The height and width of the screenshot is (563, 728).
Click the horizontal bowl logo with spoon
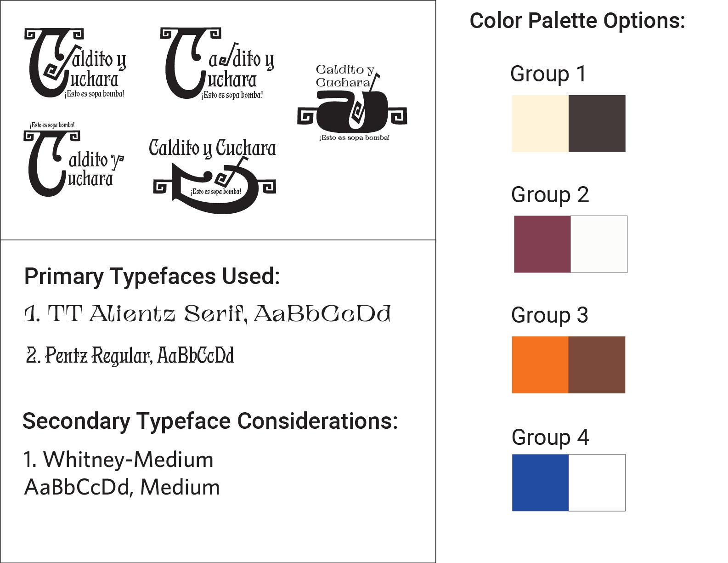coord(213,176)
